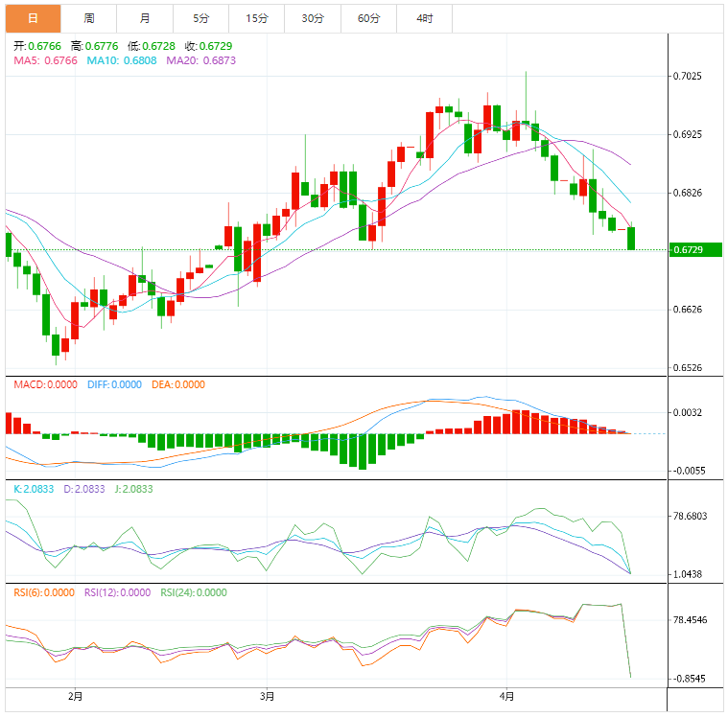Click the RSI(12) indicator label

117,592
